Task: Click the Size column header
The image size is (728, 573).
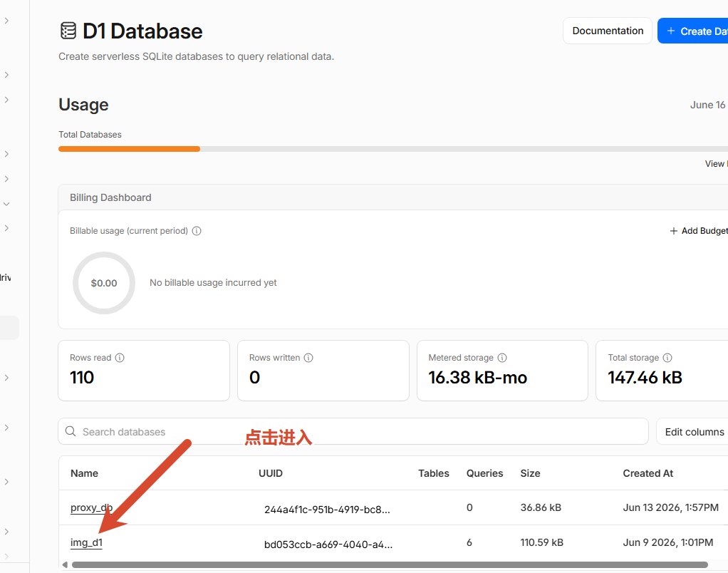Action: [x=530, y=473]
